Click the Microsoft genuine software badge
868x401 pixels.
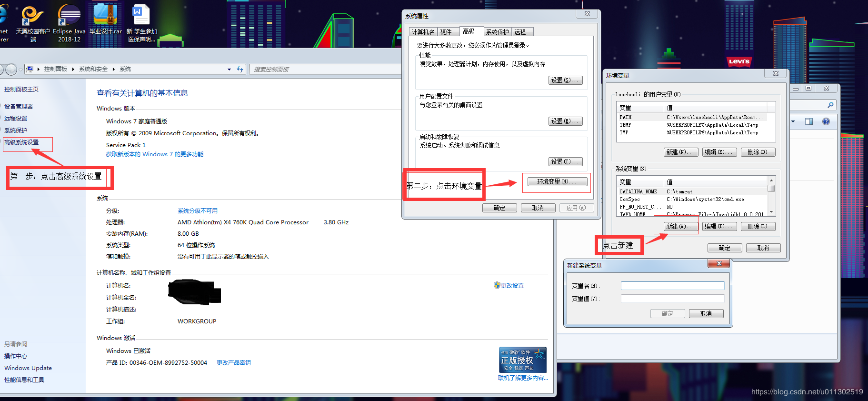click(x=522, y=360)
